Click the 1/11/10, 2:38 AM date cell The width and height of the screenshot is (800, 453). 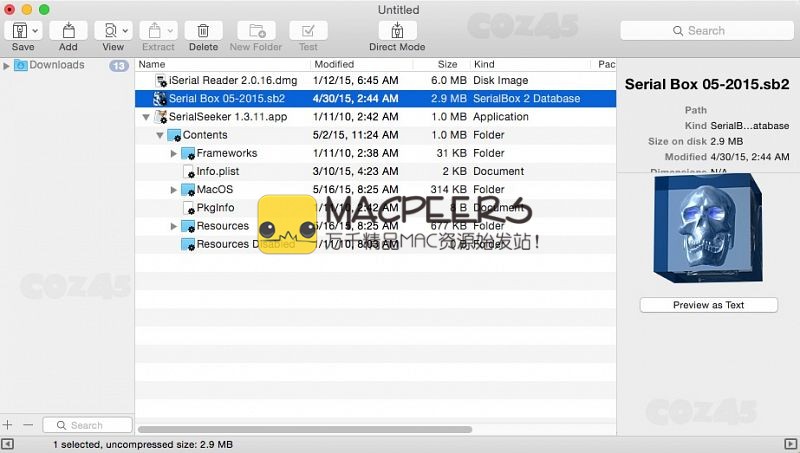click(x=356, y=153)
